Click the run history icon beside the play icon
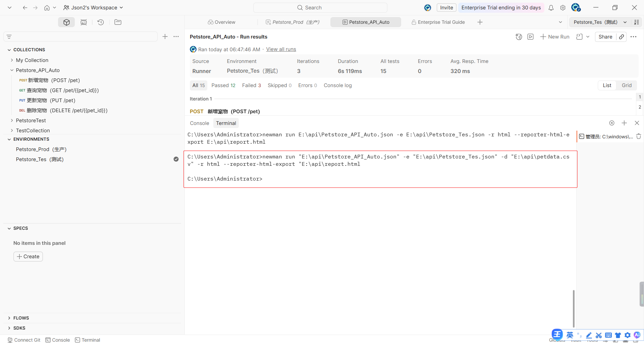 (x=519, y=37)
